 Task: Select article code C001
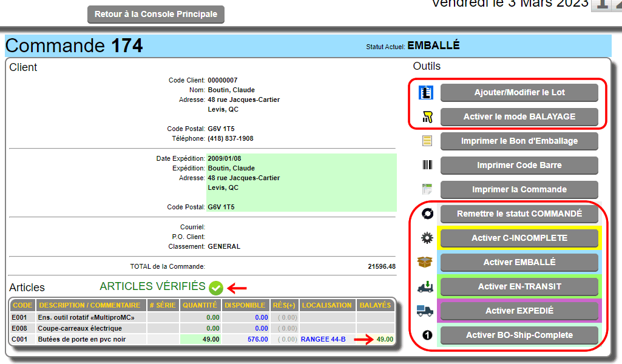click(19, 339)
